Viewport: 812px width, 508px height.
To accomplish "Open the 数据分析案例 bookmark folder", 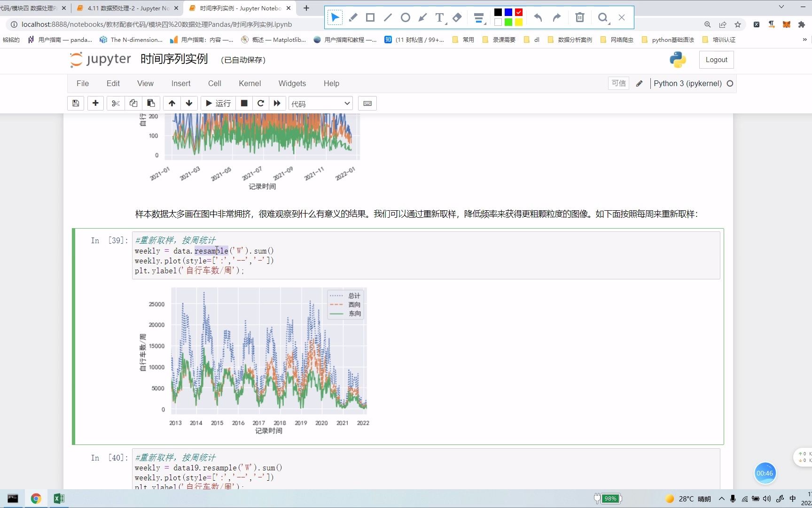I will [x=570, y=40].
